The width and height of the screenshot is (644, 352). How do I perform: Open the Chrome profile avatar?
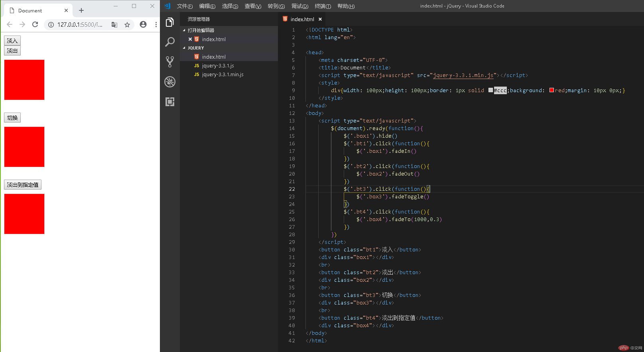click(x=143, y=24)
